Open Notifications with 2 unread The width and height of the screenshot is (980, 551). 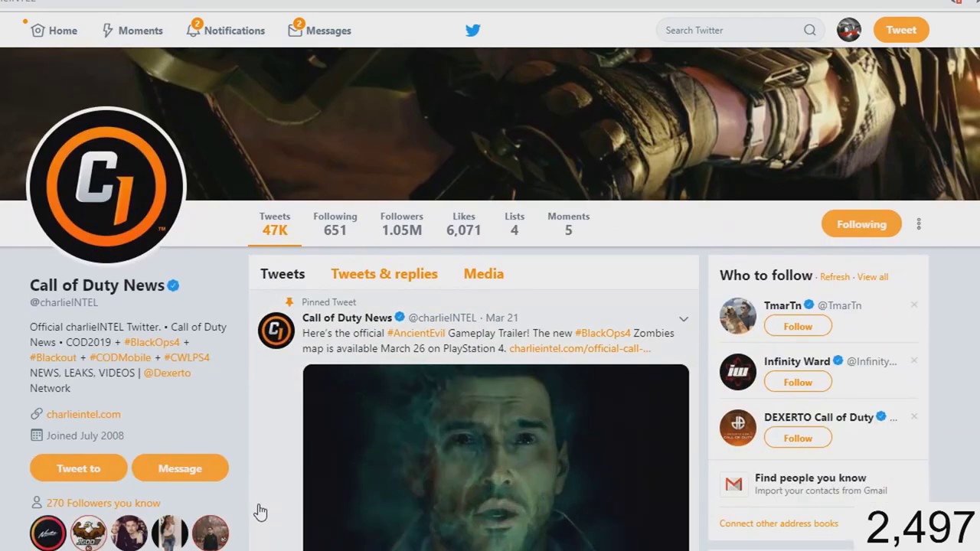(225, 31)
